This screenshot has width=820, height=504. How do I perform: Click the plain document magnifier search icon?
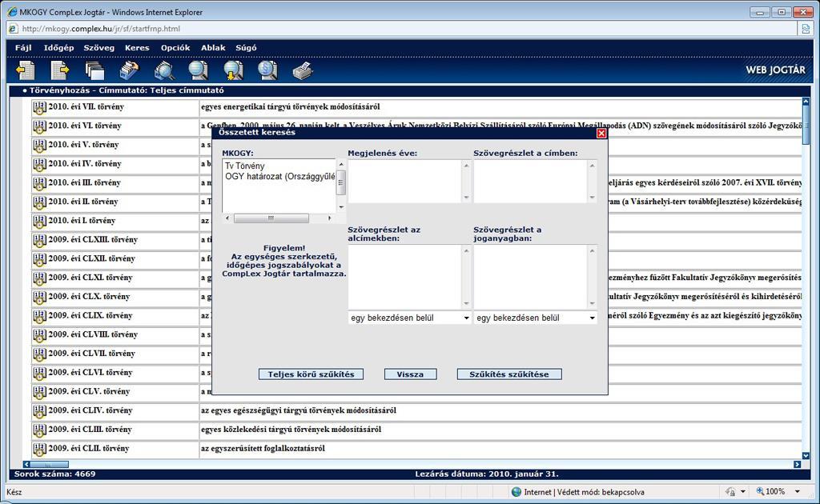(x=199, y=70)
